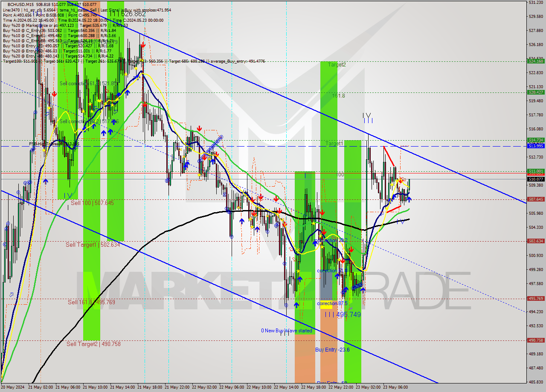Click the '22 May 22:00' time label
Screen dimensions: 546x392
pyautogui.click(x=341, y=387)
